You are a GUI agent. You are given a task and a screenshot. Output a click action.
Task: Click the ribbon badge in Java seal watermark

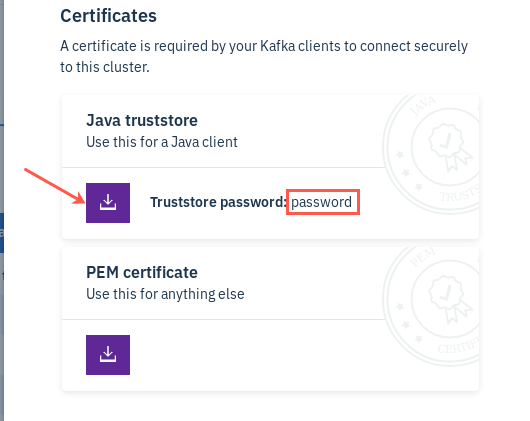450,147
